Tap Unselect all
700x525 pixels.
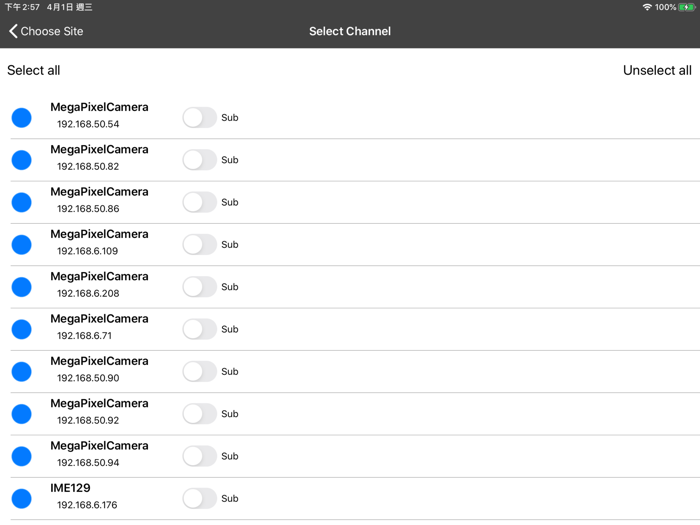point(657,70)
